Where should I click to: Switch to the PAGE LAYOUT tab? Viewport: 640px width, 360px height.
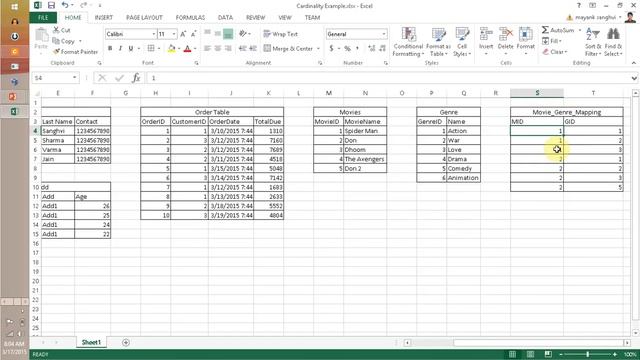click(x=144, y=18)
